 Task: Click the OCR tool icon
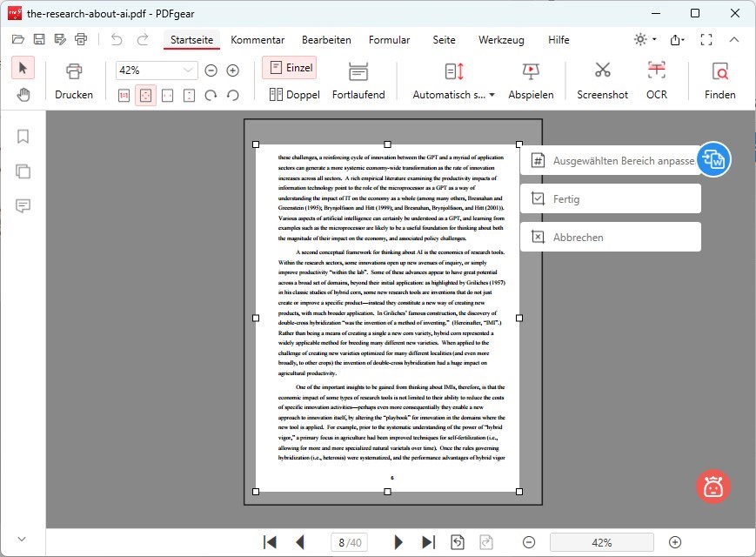coord(656,71)
